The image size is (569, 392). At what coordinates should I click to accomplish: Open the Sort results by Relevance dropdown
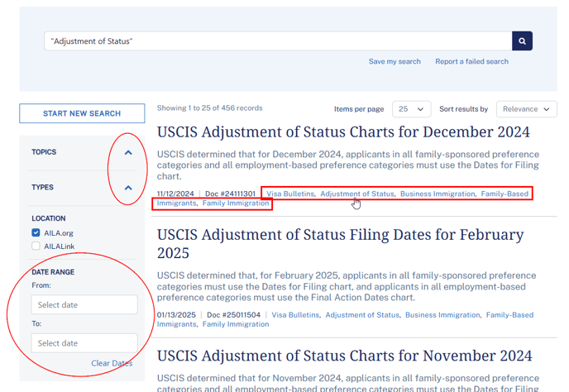(x=527, y=109)
